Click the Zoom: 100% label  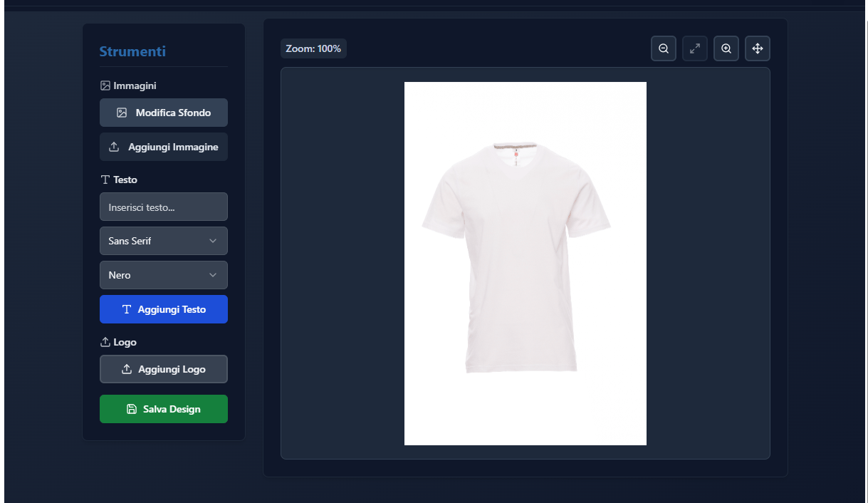click(x=313, y=48)
